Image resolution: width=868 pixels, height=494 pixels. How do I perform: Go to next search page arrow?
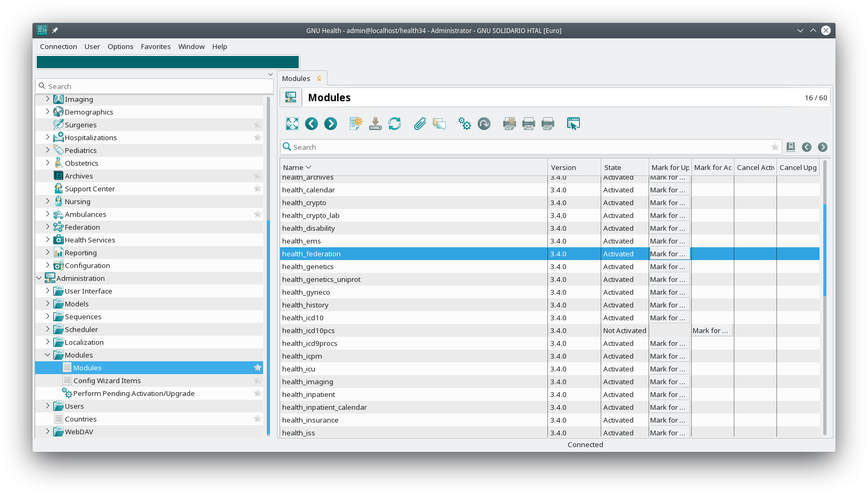pos(823,147)
